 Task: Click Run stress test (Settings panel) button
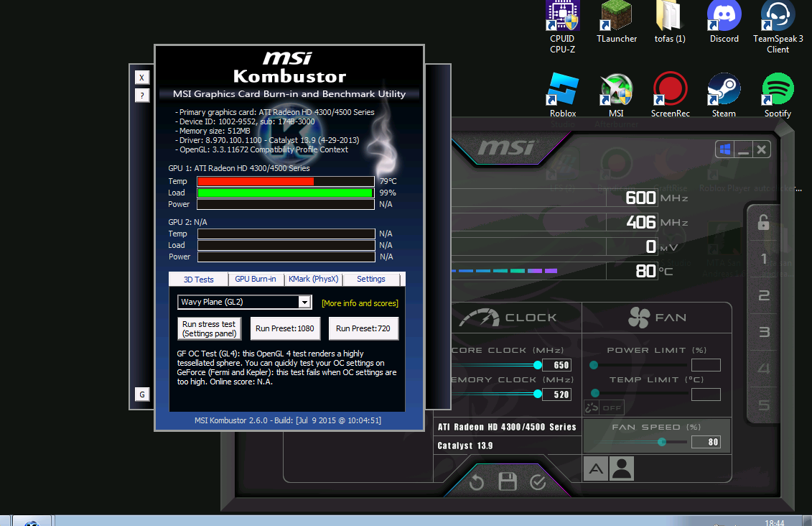(x=209, y=328)
